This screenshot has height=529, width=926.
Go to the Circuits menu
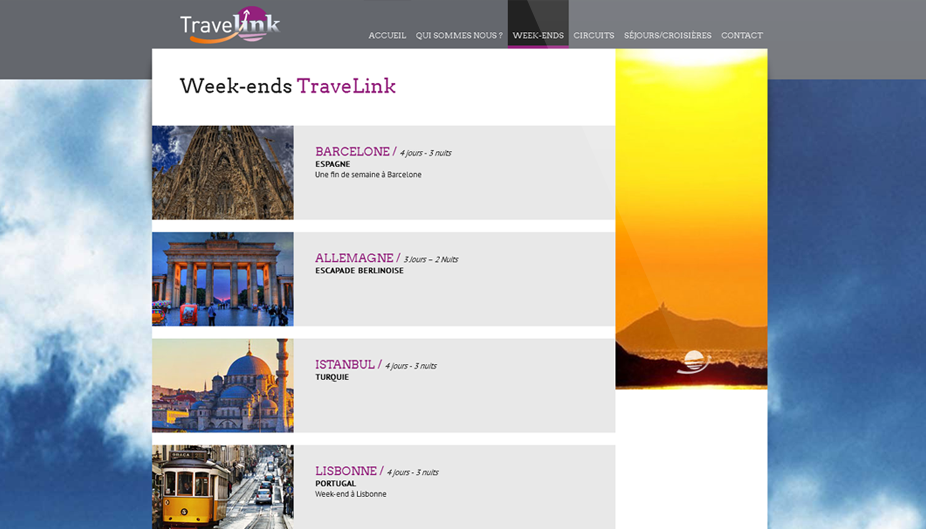tap(594, 35)
